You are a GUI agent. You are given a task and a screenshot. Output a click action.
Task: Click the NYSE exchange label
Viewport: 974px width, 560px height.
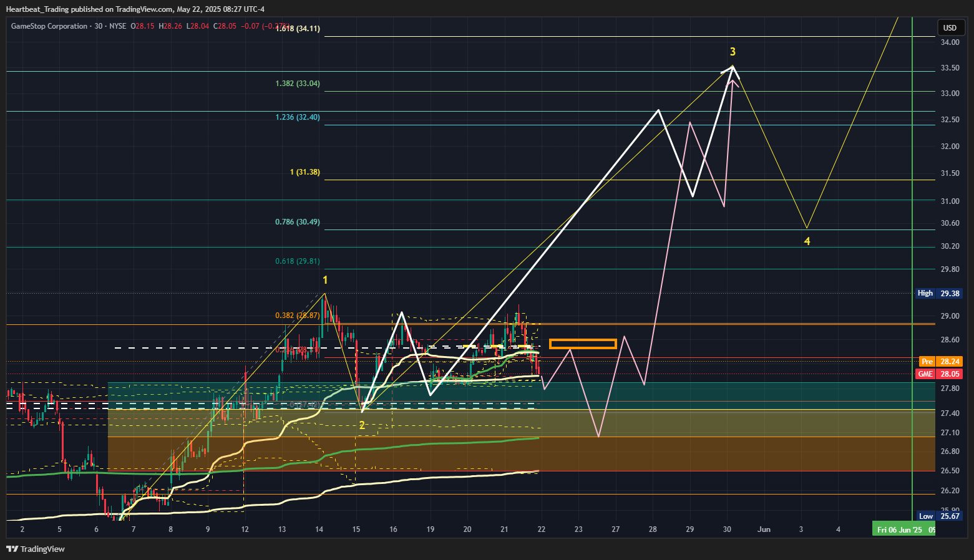coord(117,26)
